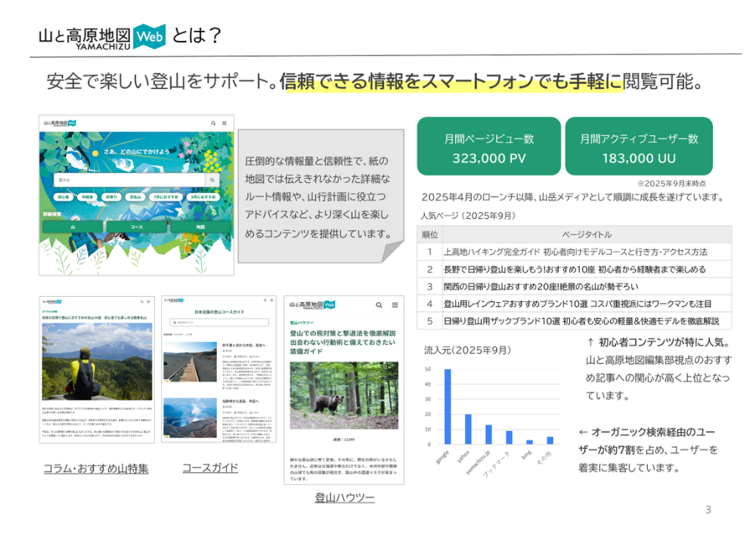Click the search icon on 登山ハウツー page

(x=379, y=305)
